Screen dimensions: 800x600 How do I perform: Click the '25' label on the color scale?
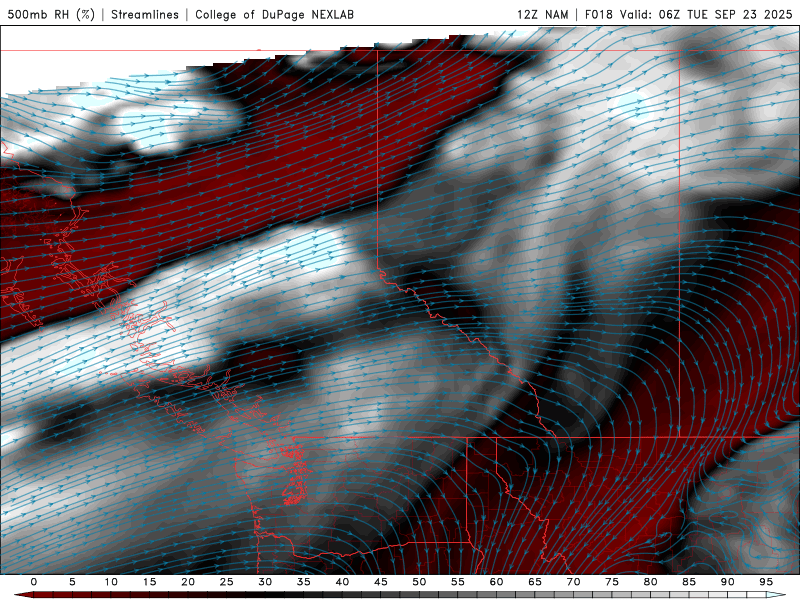click(226, 582)
